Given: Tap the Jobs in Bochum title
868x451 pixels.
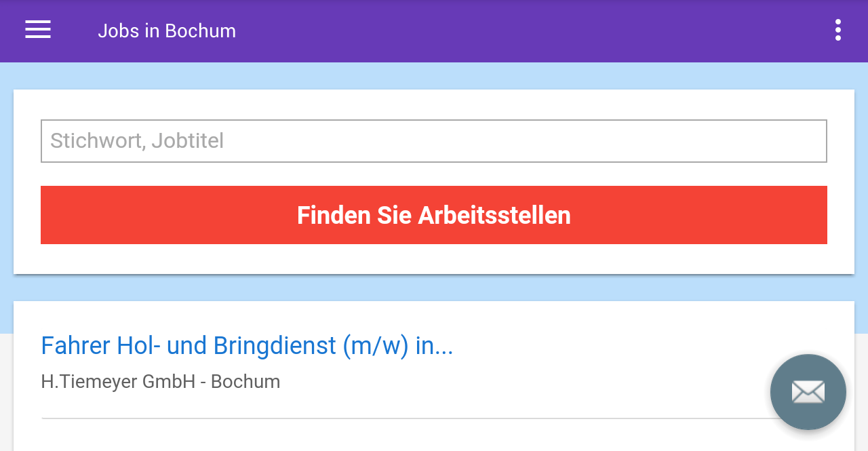Looking at the screenshot, I should click(167, 31).
